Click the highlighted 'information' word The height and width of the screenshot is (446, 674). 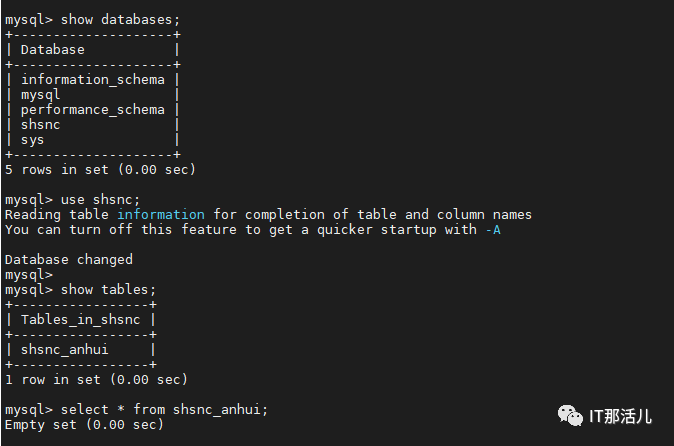click(161, 215)
